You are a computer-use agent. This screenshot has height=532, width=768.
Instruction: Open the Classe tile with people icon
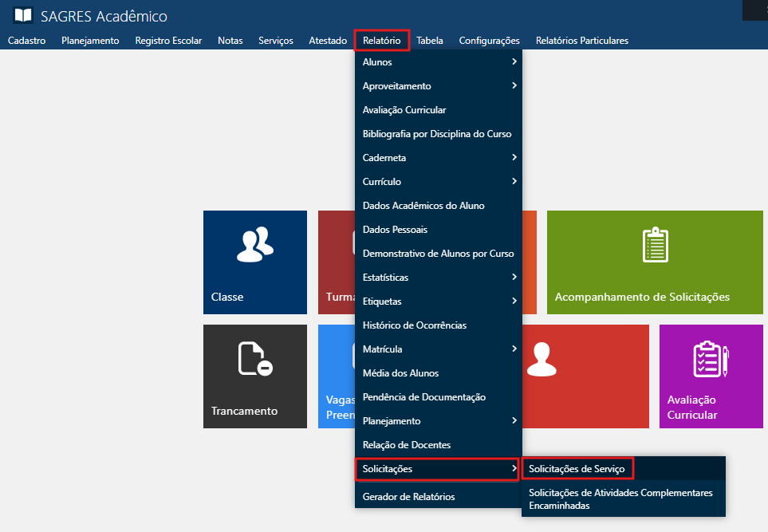[x=255, y=262]
